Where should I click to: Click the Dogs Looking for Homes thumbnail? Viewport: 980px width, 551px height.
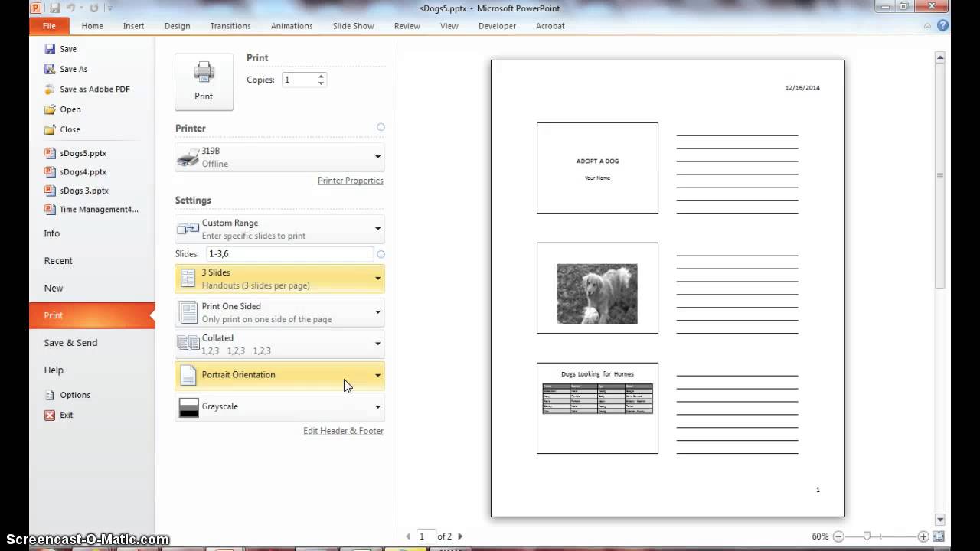[597, 408]
